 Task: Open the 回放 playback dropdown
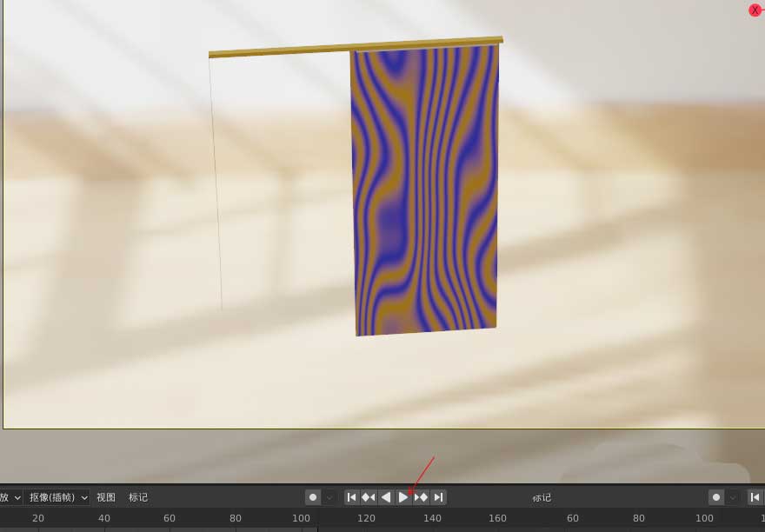[x=9, y=496]
